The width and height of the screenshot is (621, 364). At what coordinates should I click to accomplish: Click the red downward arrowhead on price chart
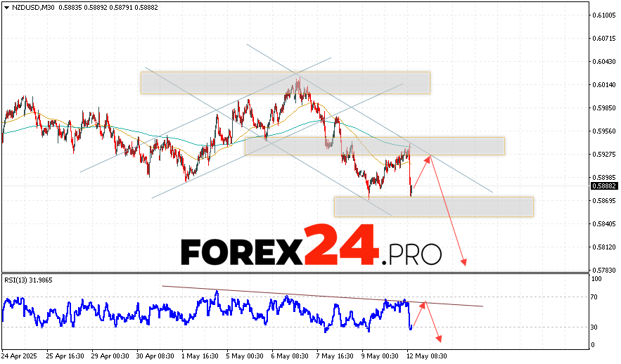coord(463,264)
